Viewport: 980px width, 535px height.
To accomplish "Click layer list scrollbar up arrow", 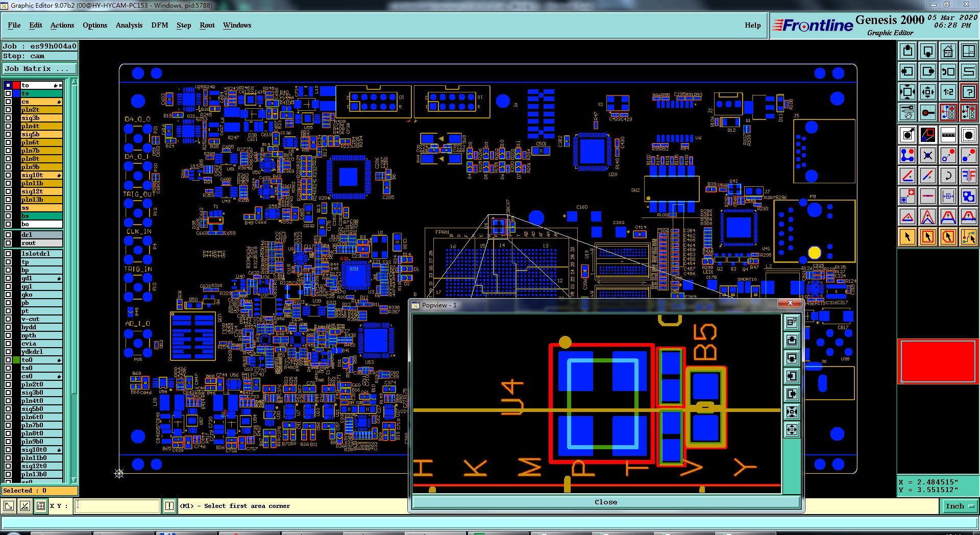I will click(x=74, y=82).
